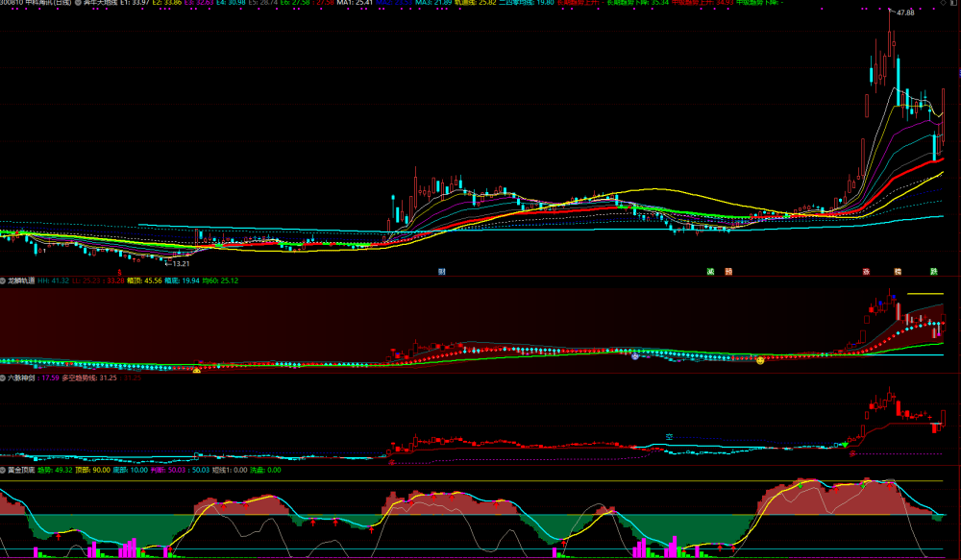Screen dimensions: 961x560
Task: Click the 短线1: 0.00 value
Action: [231, 470]
